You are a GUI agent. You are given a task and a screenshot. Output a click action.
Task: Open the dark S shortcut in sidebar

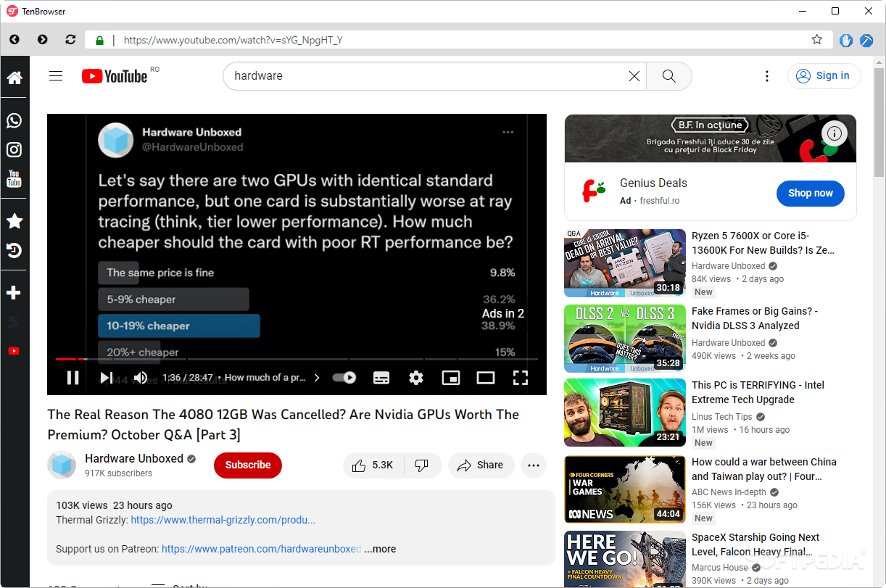point(14,322)
